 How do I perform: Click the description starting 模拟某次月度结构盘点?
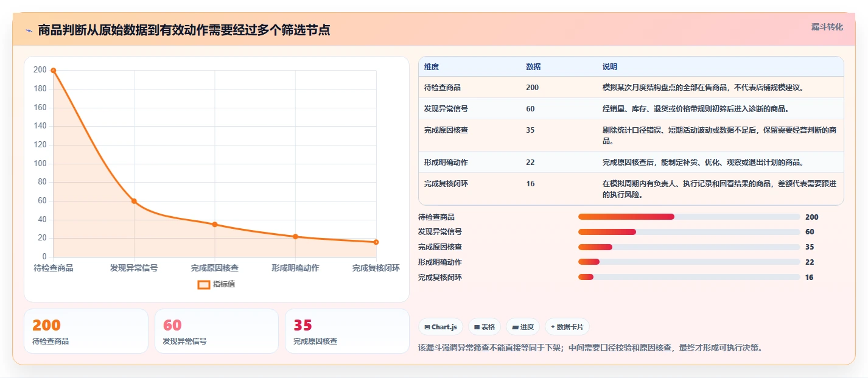click(x=704, y=88)
